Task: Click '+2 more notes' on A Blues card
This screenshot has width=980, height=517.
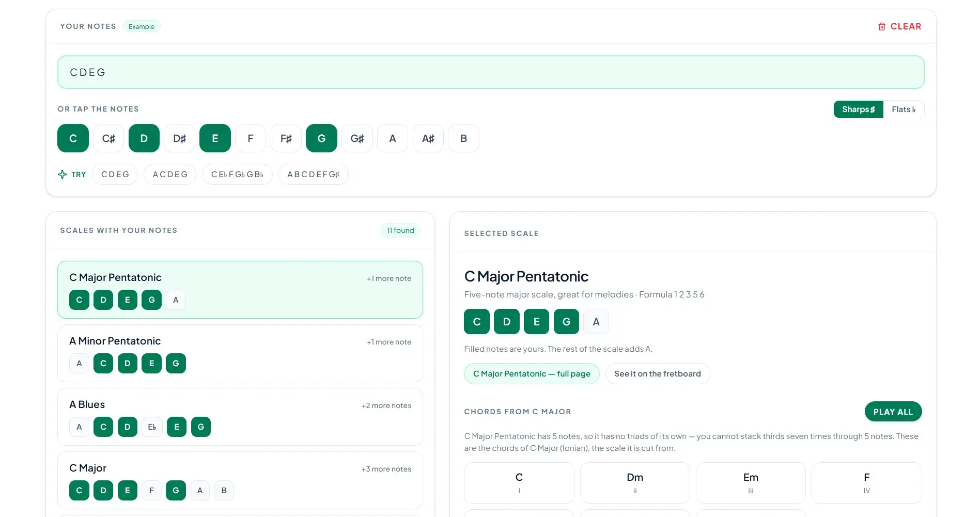Action: click(x=386, y=405)
